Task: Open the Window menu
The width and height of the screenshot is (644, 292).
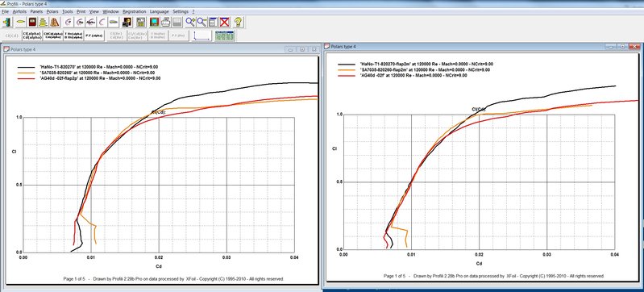Action: 110,11
